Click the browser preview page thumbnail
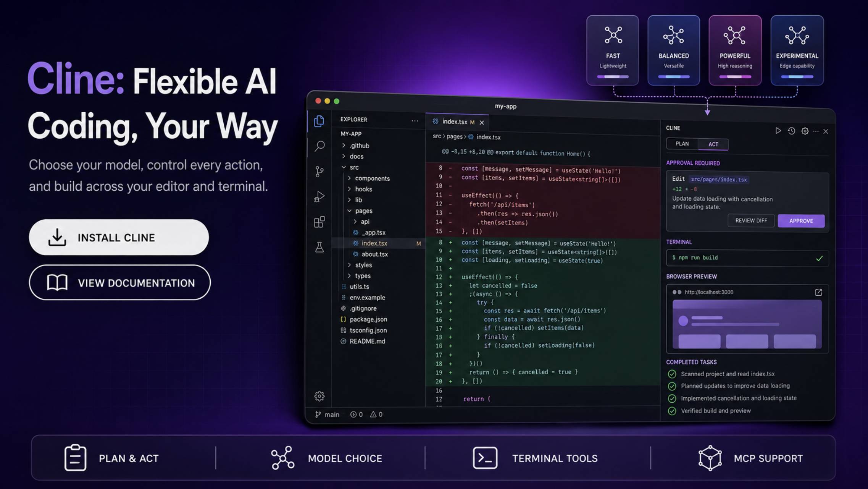This screenshot has width=868, height=489. pos(747,324)
